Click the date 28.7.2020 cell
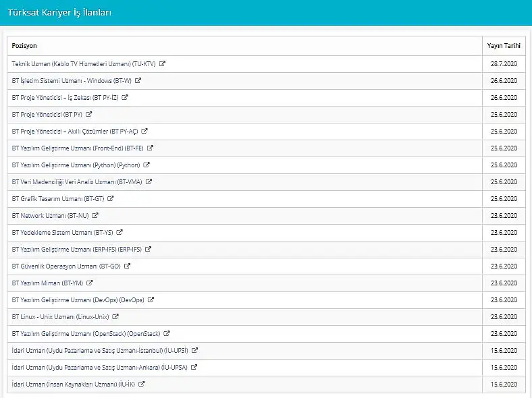This screenshot has height=398, width=532. point(504,63)
